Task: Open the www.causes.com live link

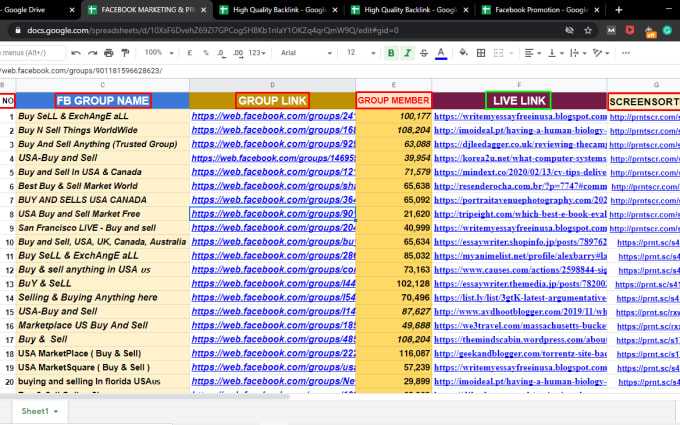Action: pyautogui.click(x=520, y=270)
